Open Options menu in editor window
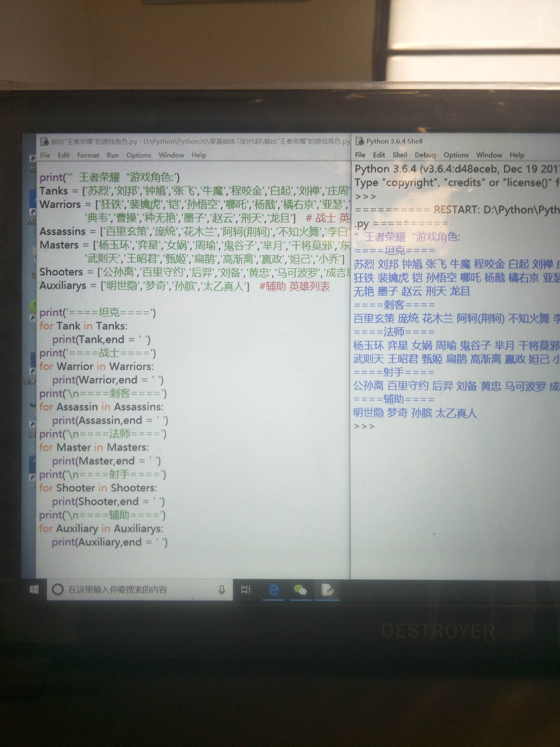Image resolution: width=560 pixels, height=747 pixels. coord(138,155)
